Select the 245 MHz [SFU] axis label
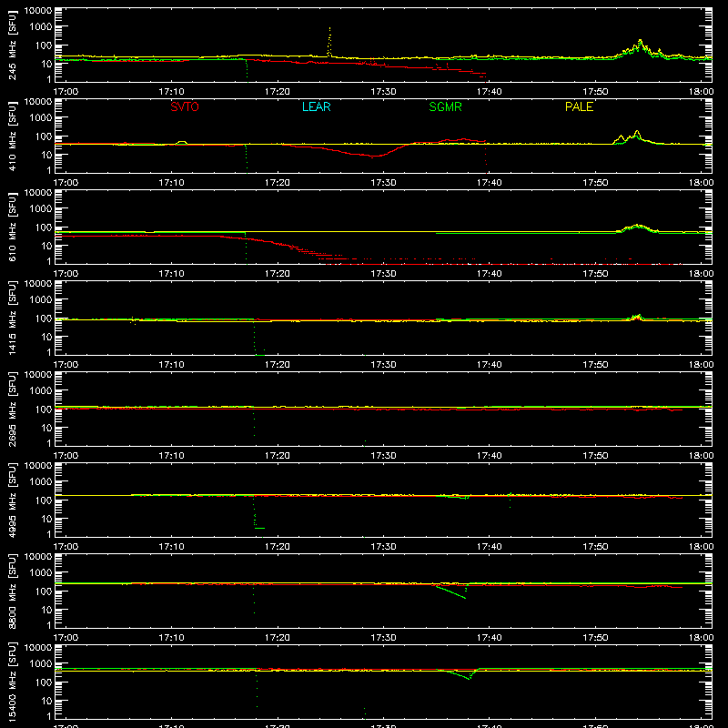Screen dimensions: 728x728 click(12, 45)
